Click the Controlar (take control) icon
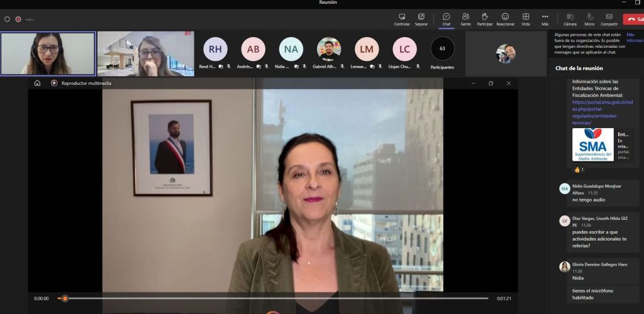 [x=402, y=17]
